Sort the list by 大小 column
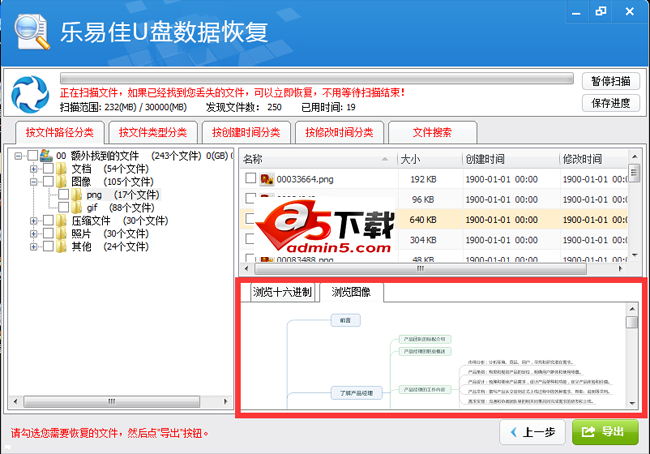 (x=429, y=159)
